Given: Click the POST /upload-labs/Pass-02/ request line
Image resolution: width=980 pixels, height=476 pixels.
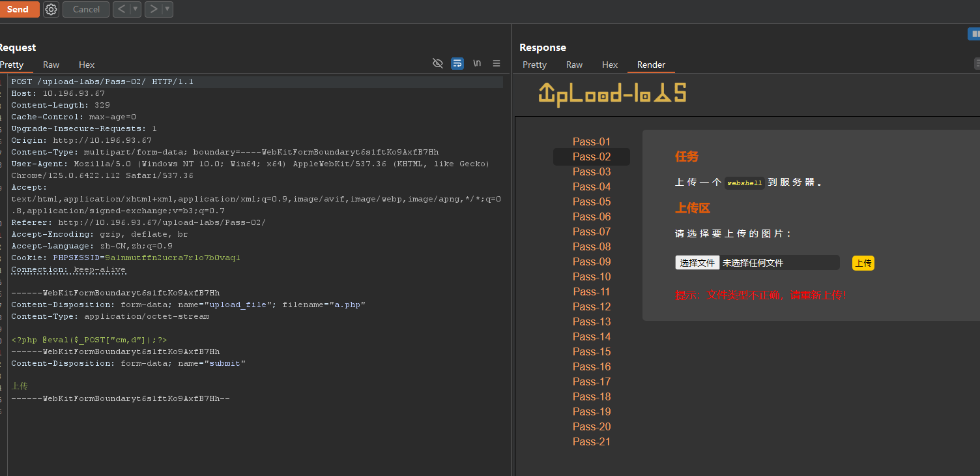Looking at the screenshot, I should coord(102,82).
